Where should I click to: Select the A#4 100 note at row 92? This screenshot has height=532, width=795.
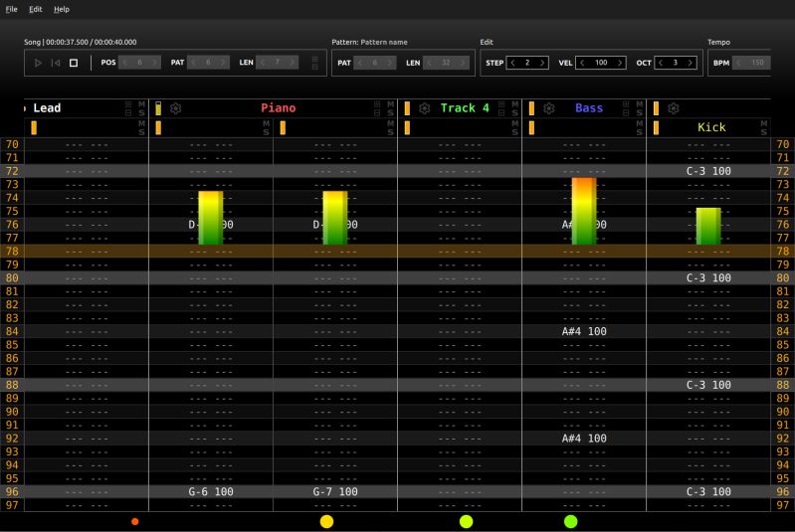pos(584,439)
